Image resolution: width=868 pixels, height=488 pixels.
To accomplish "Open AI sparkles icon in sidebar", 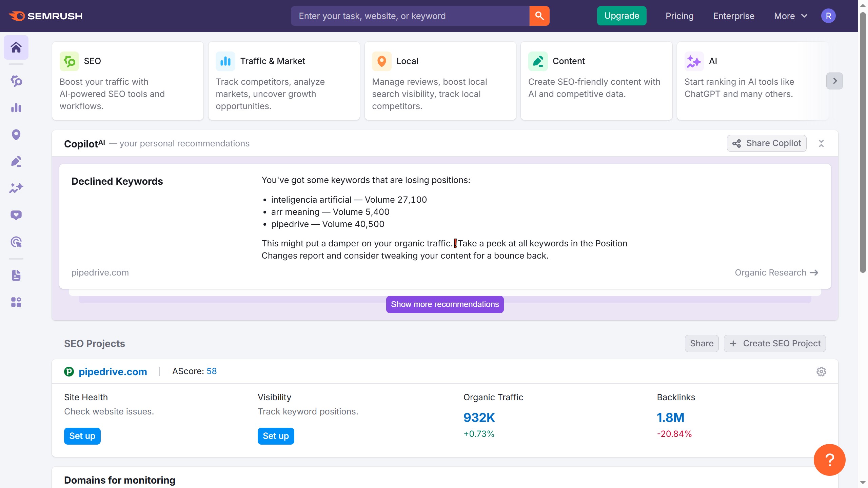I will (16, 188).
